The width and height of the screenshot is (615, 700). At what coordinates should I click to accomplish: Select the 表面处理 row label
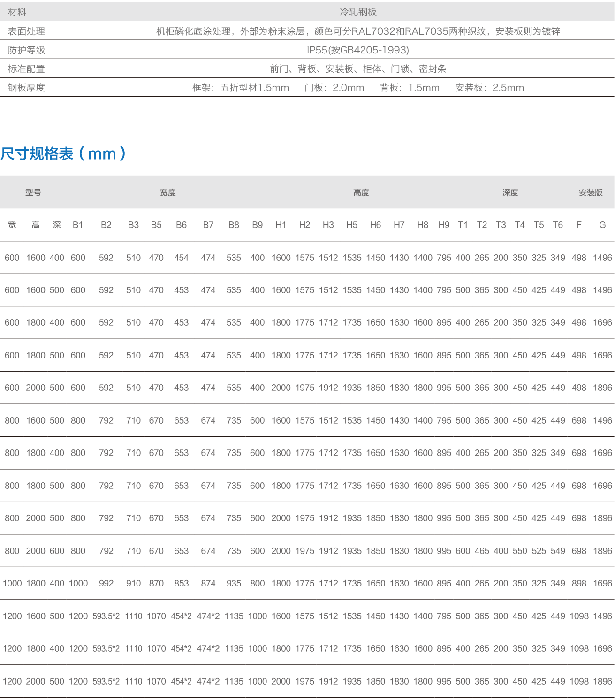pos(26,31)
